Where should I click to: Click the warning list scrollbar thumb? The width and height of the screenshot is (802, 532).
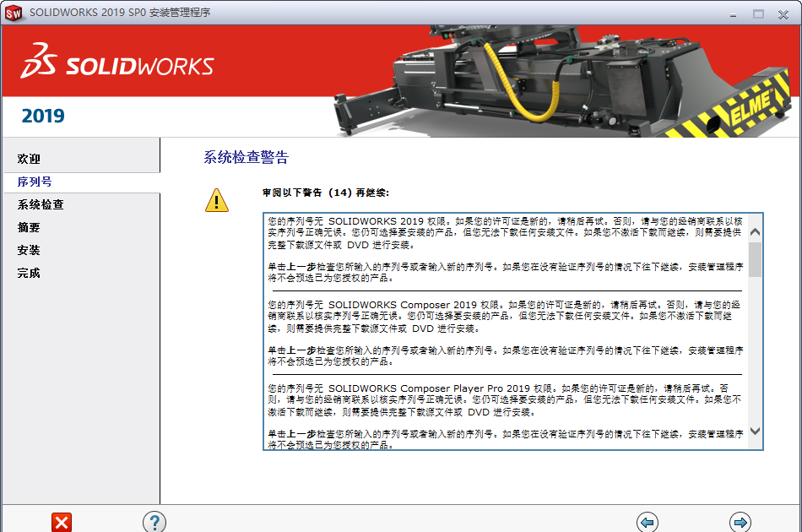tap(755, 259)
